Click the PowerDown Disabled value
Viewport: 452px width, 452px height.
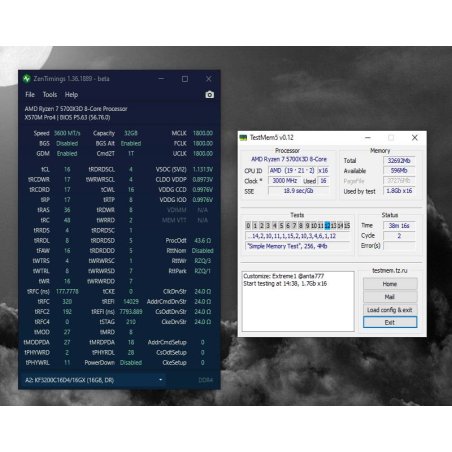(x=131, y=363)
